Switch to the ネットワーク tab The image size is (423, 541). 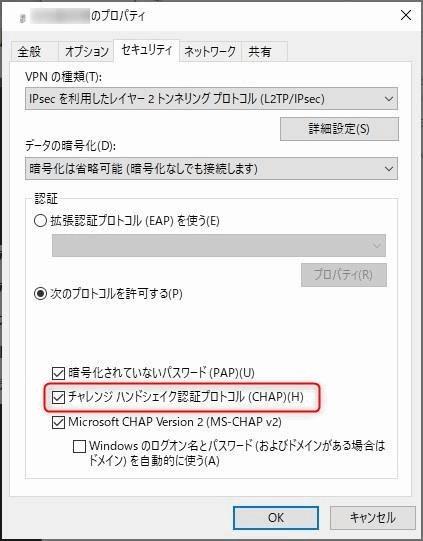210,51
